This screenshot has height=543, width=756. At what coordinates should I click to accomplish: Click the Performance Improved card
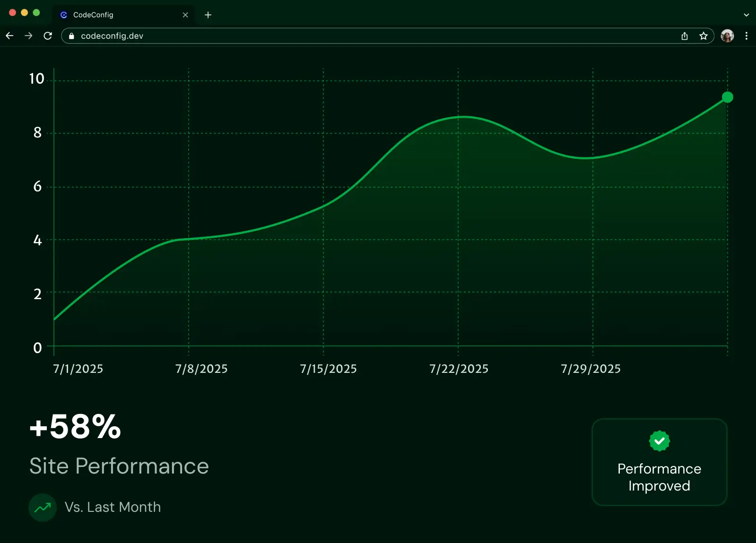coord(659,462)
